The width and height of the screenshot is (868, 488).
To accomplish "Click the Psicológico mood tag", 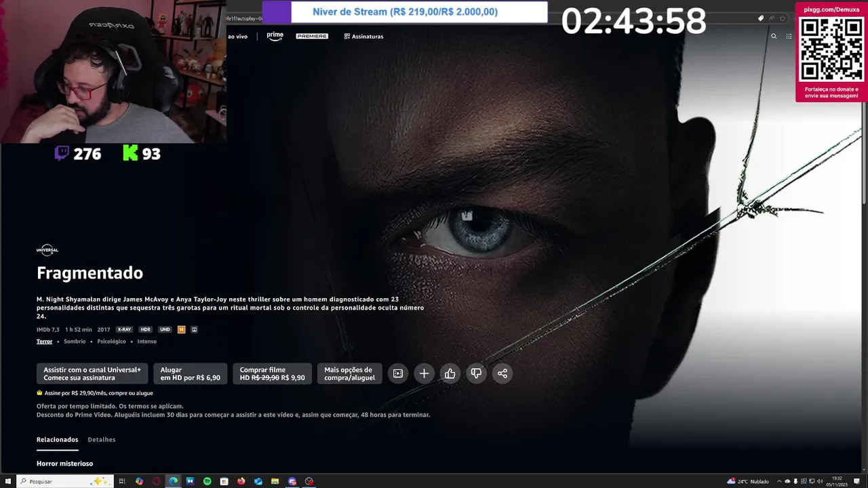I will [111, 342].
